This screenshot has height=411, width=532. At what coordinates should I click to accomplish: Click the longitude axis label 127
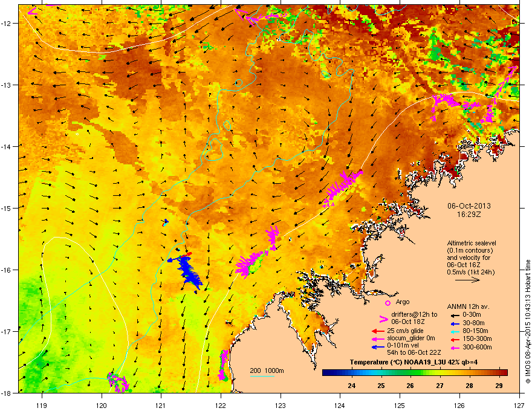[x=519, y=405]
